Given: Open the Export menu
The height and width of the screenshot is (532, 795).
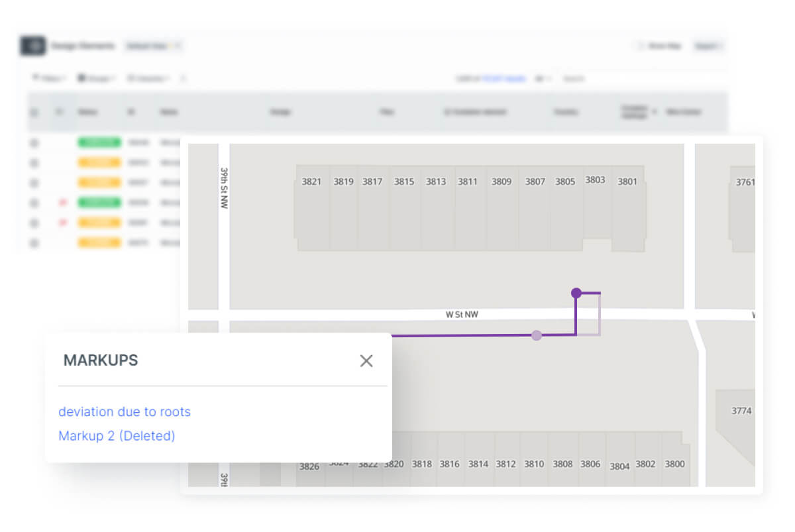Looking at the screenshot, I should pos(708,46).
